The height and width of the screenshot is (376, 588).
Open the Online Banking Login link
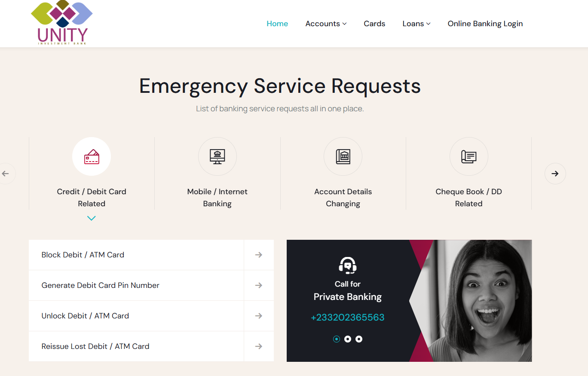pyautogui.click(x=485, y=24)
